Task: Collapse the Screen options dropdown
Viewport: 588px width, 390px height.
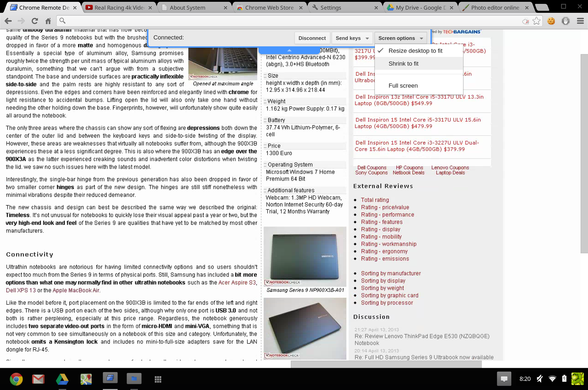Action: pyautogui.click(x=401, y=38)
